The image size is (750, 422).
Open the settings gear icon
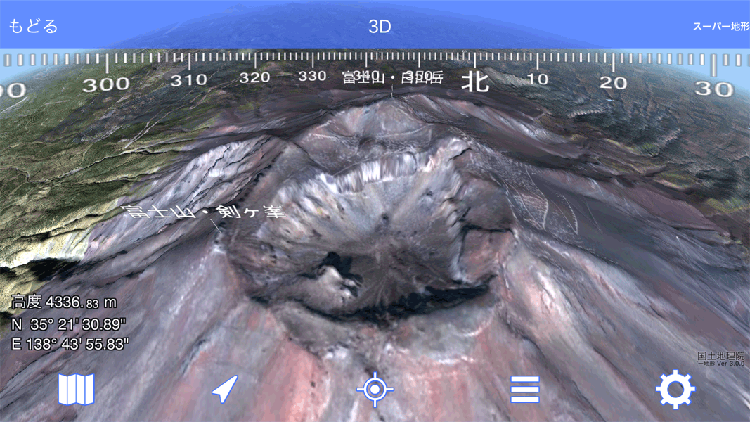click(x=675, y=389)
